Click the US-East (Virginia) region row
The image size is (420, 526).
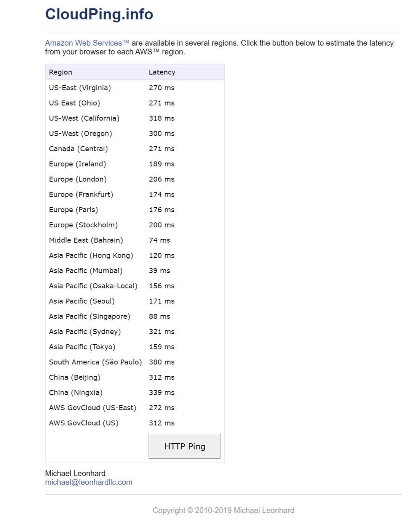click(80, 88)
